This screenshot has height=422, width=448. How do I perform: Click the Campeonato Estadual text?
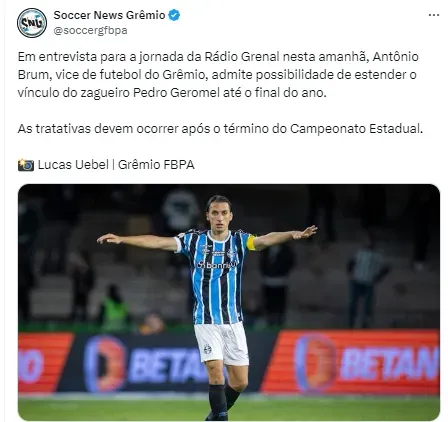[x=356, y=129]
